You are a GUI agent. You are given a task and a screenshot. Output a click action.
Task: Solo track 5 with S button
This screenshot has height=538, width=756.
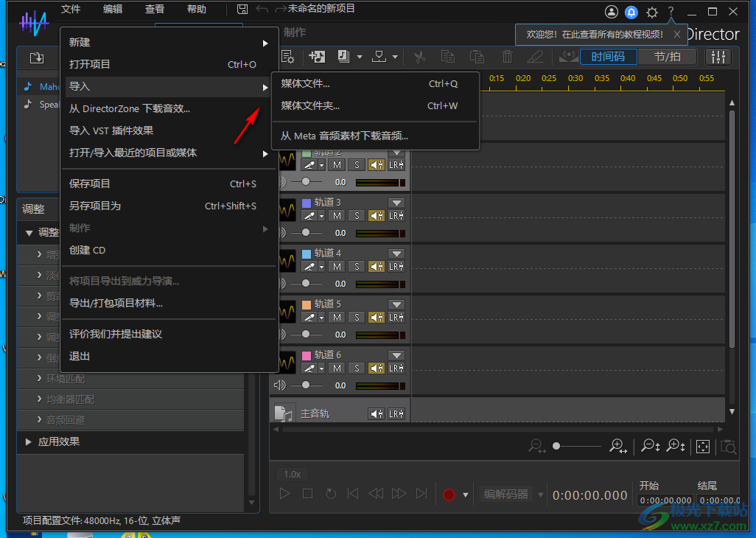coord(357,317)
